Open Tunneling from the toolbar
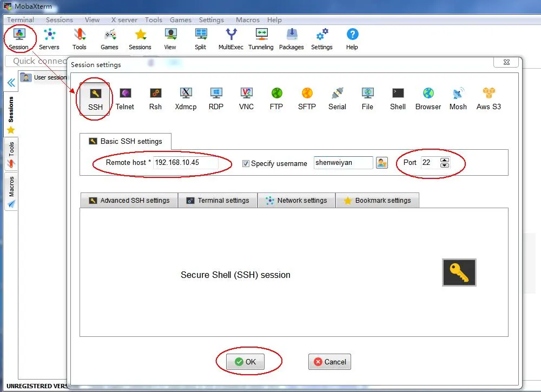 tap(261, 39)
